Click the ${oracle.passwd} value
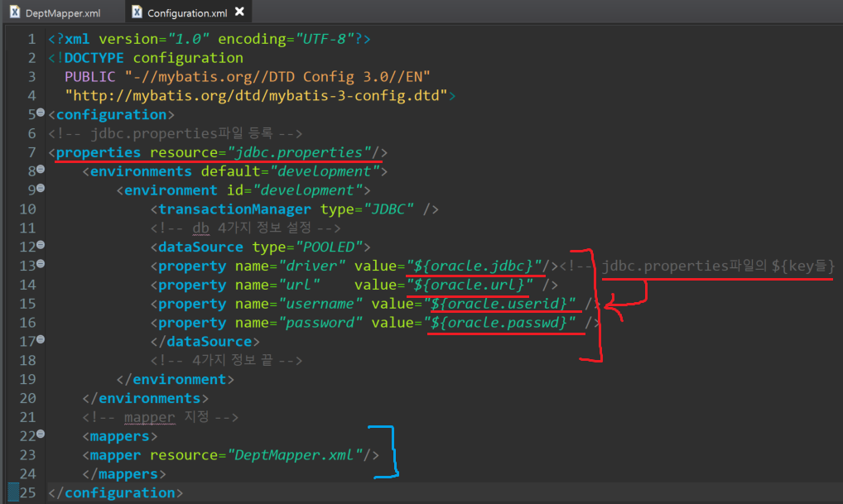 (499, 323)
